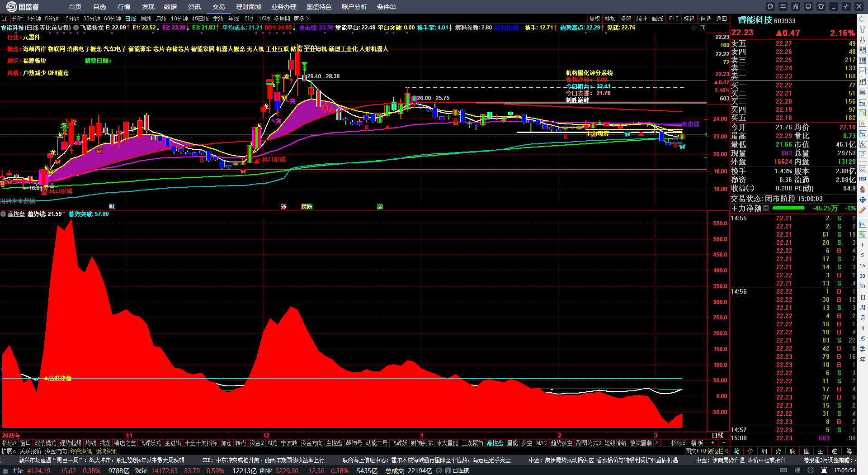868x475 pixels.
Task: Open the message chat bubble icon
Action: click(770, 6)
